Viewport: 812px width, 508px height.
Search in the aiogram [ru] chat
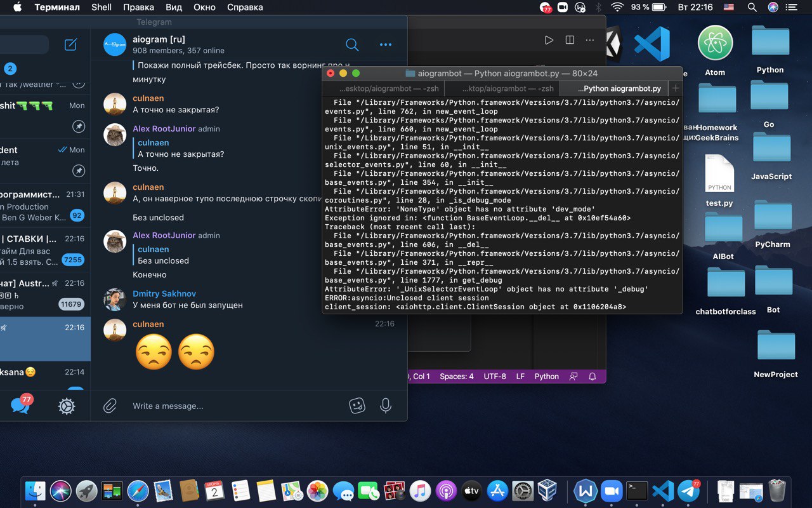pos(352,44)
